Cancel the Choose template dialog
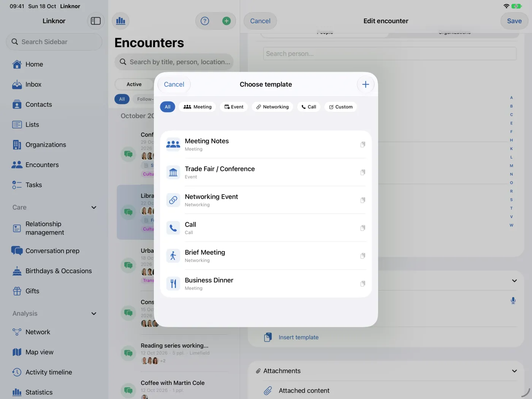Viewport: 532px width, 399px height. click(174, 84)
